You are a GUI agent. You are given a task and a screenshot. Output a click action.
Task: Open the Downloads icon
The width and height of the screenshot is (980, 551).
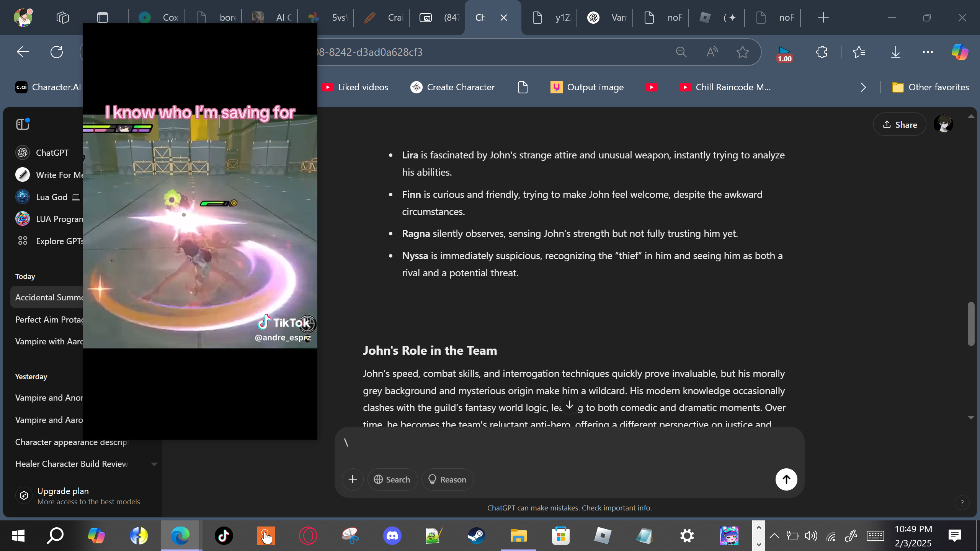895,52
